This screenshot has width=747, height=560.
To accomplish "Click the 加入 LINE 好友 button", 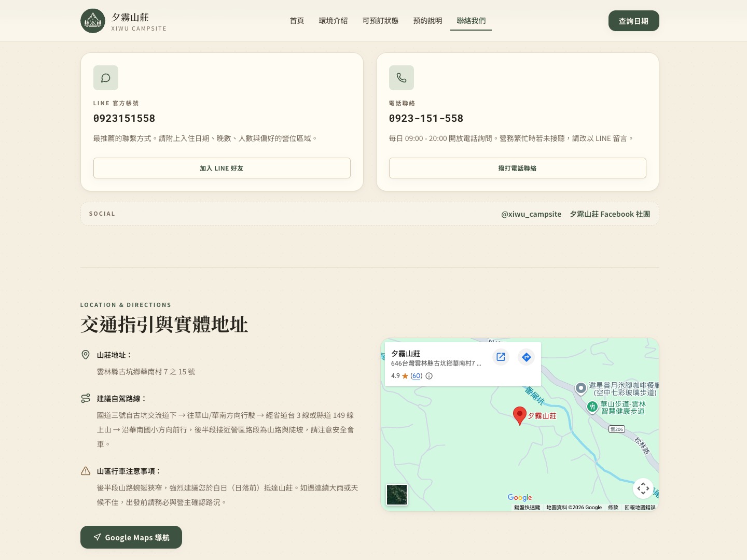I will (x=222, y=168).
